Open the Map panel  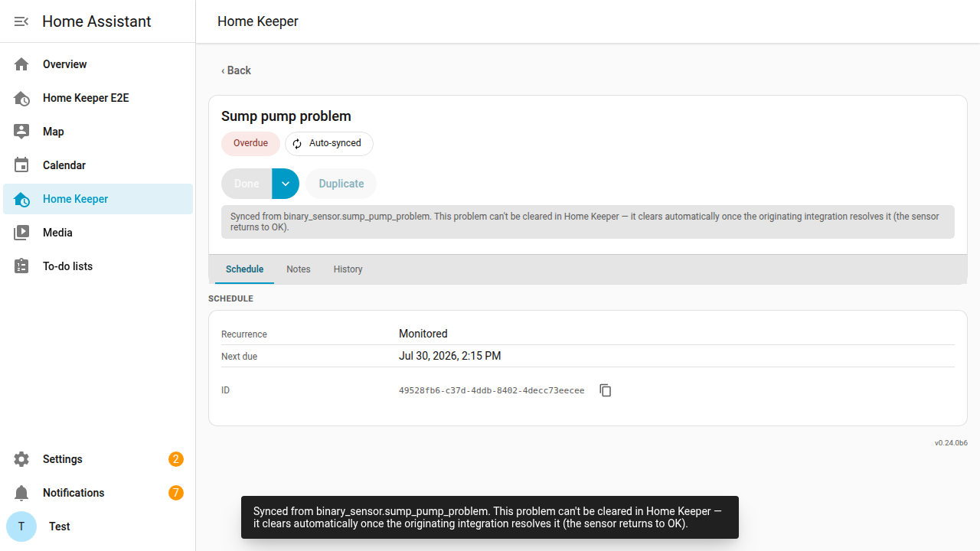click(x=98, y=132)
